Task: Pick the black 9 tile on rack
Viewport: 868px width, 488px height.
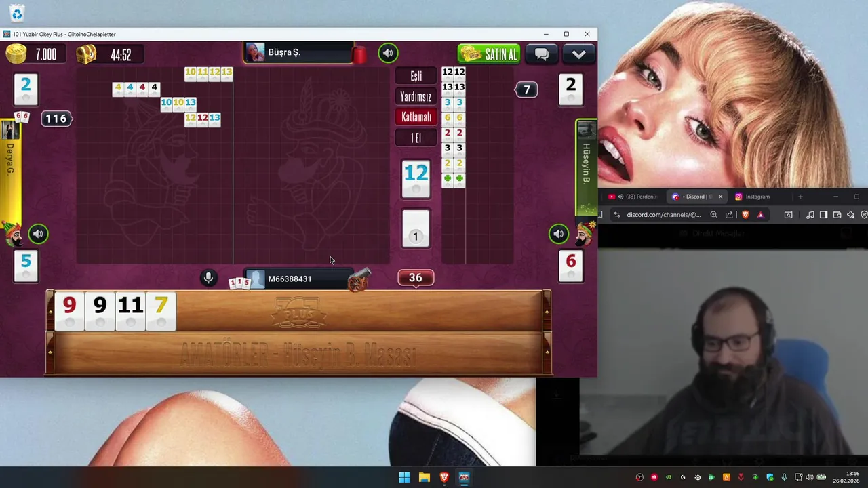Action: pyautogui.click(x=100, y=312)
